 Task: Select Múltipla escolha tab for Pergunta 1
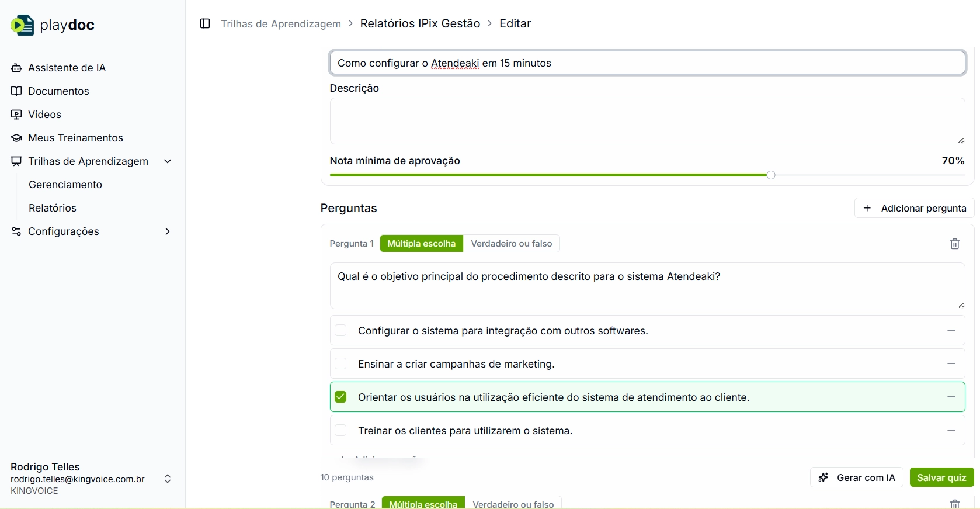point(422,244)
